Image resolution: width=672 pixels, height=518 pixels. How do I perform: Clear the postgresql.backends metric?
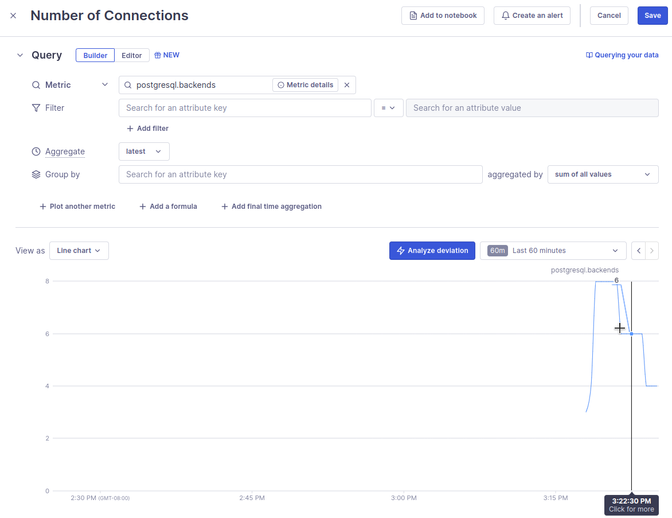(x=347, y=85)
